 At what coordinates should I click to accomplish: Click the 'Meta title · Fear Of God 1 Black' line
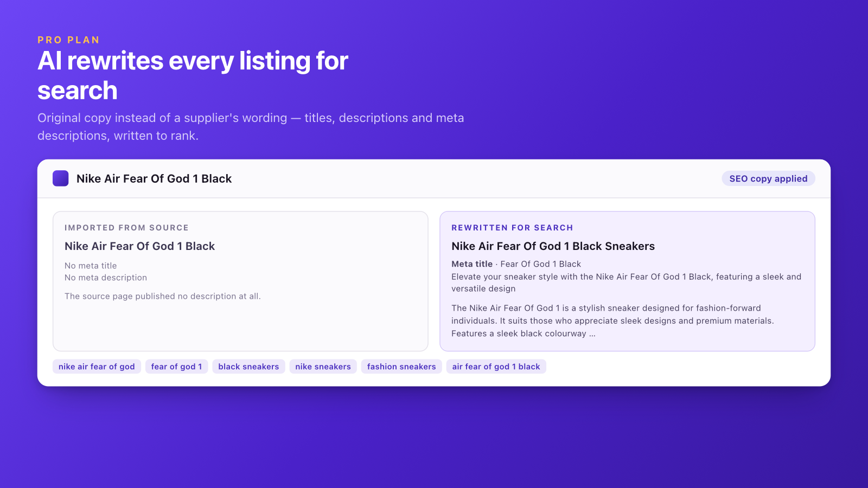[516, 264]
